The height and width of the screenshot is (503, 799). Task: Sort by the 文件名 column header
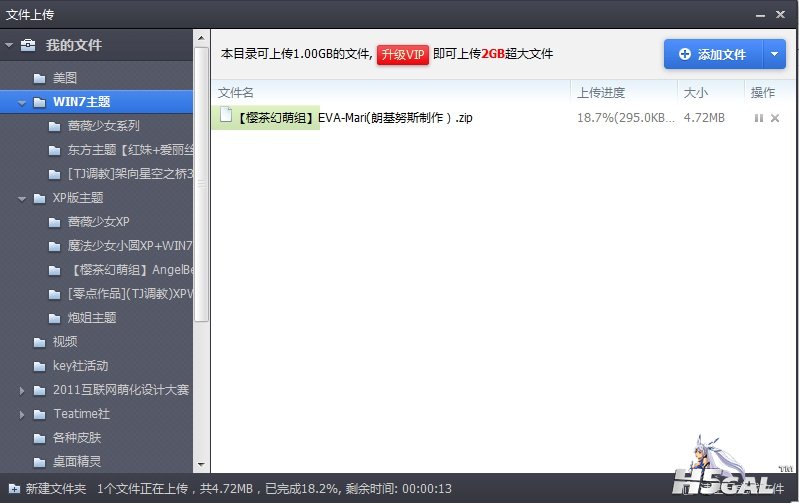pyautogui.click(x=236, y=92)
